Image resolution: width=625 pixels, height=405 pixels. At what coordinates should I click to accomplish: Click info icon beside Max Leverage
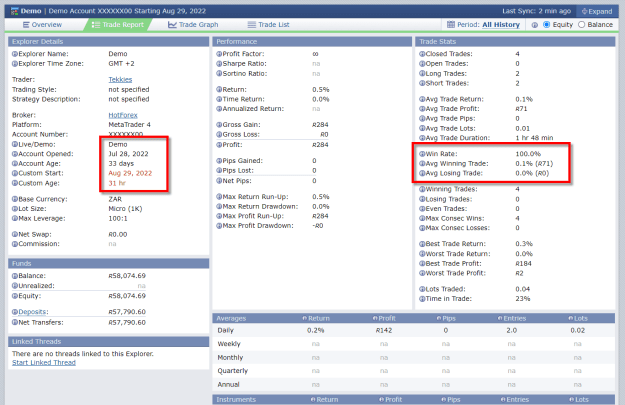point(15,218)
